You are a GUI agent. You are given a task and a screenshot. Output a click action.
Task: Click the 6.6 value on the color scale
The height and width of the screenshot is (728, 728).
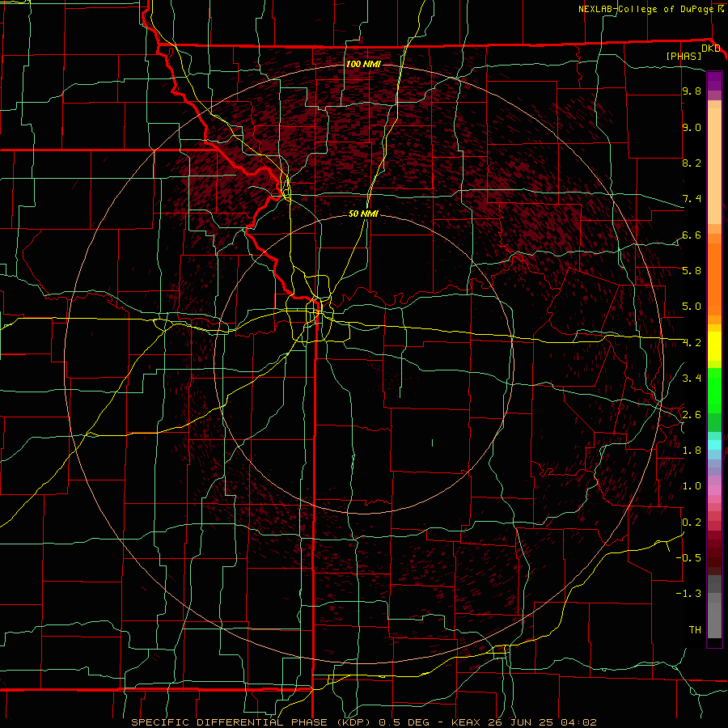click(x=692, y=235)
